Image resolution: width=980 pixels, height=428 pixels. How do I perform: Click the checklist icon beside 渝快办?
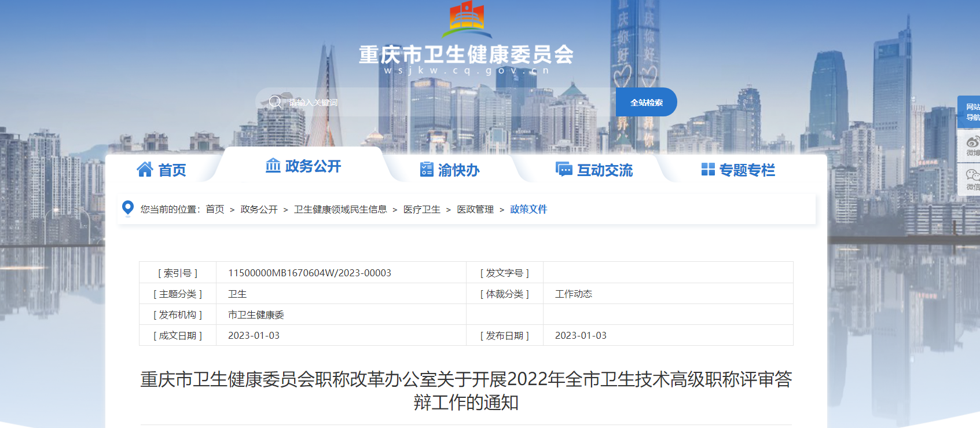427,169
